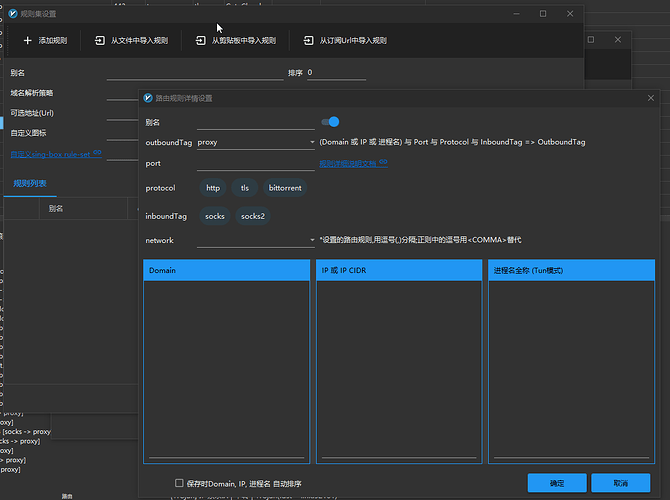Click the import from file icon

(x=100, y=41)
